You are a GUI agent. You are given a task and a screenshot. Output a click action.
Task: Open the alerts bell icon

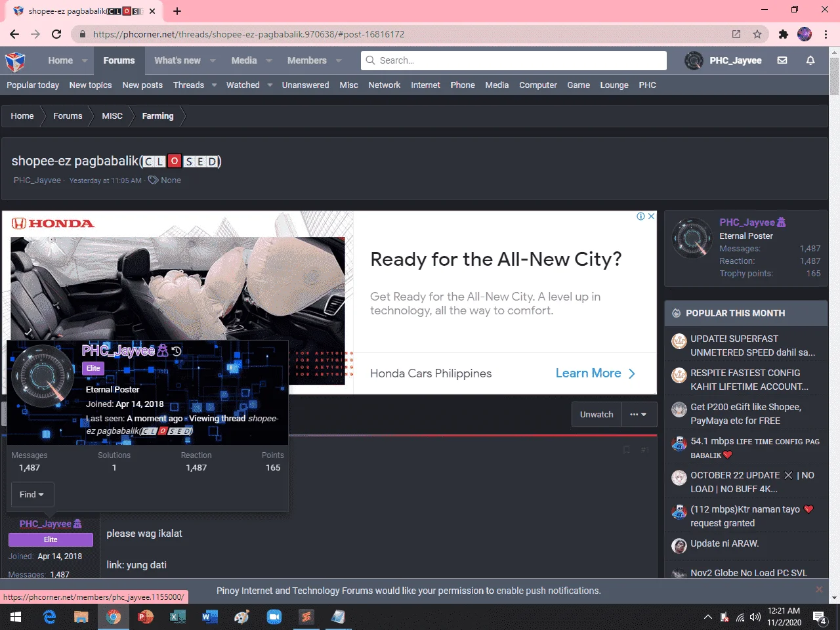810,60
